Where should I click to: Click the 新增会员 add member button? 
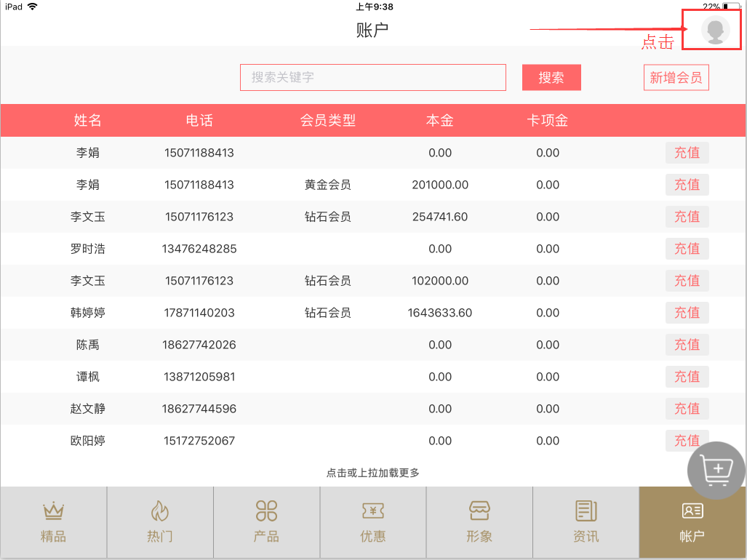click(676, 78)
